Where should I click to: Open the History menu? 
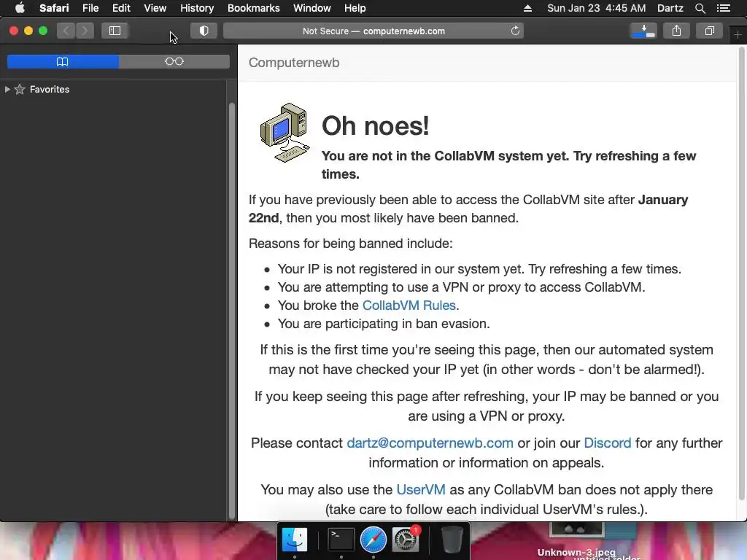pyautogui.click(x=197, y=8)
